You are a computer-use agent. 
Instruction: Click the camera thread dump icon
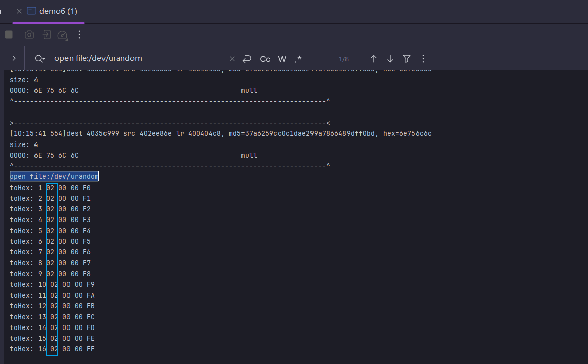(x=29, y=35)
